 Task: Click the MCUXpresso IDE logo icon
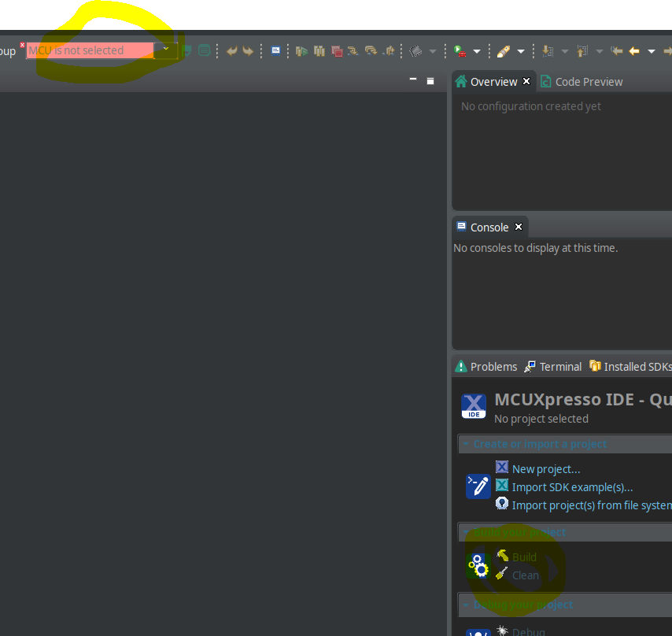coord(474,406)
